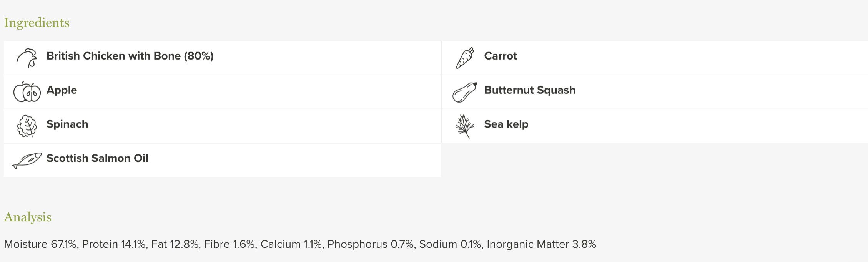Viewport: 868px width, 262px height.
Task: Click the carrot icon
Action: pos(465,58)
